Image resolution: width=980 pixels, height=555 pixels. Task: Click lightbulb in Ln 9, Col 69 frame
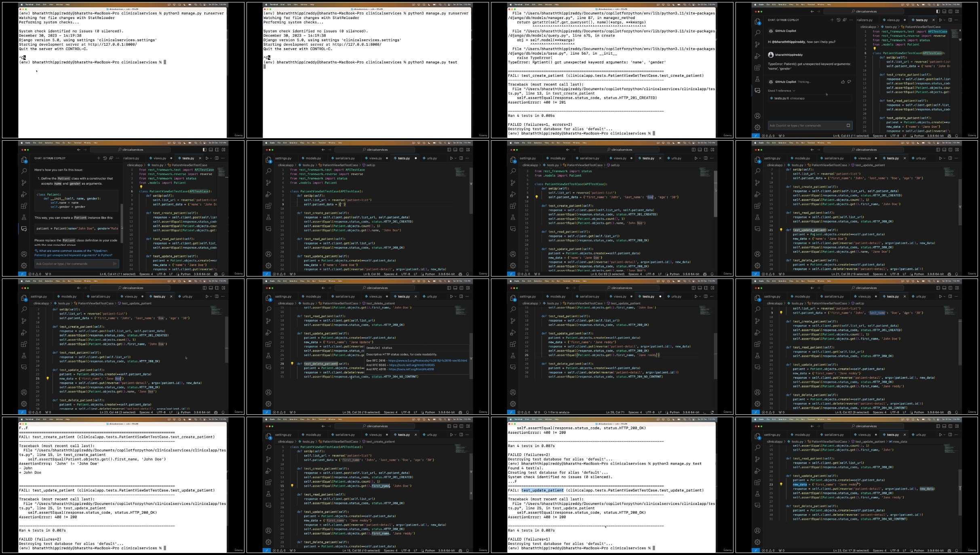pos(537,197)
